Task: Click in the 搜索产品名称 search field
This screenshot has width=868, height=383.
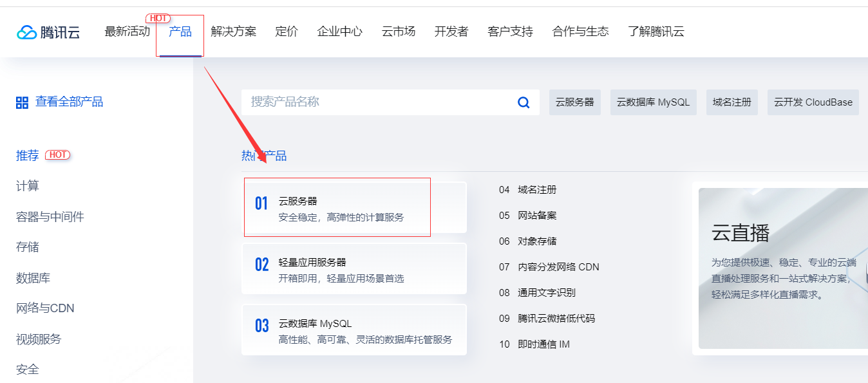Action: (x=380, y=102)
